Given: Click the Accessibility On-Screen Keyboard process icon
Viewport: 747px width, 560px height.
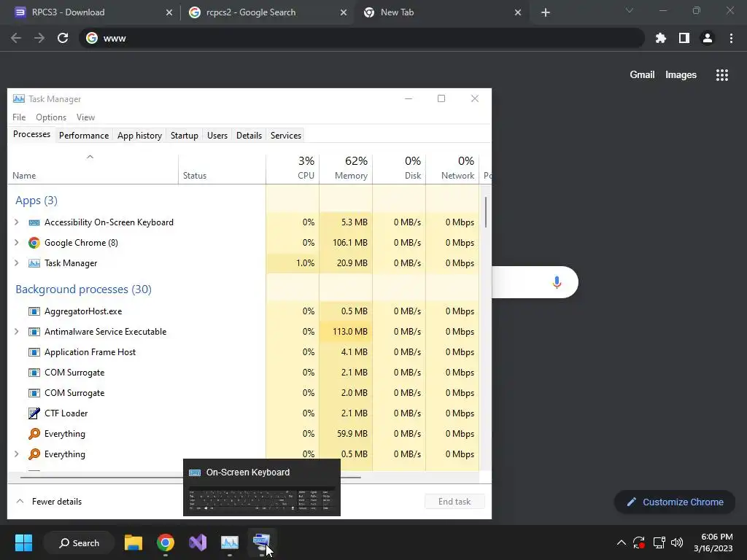Looking at the screenshot, I should (34, 222).
